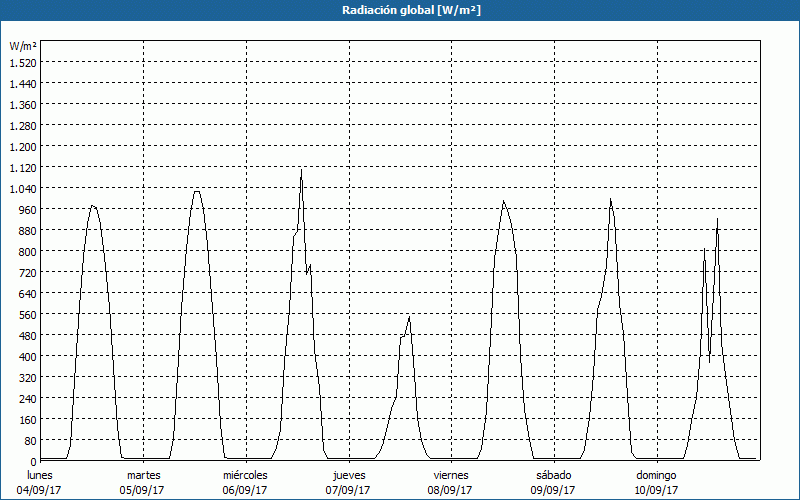Click the chart title 'Radiación global [W/m²]'

[400, 10]
